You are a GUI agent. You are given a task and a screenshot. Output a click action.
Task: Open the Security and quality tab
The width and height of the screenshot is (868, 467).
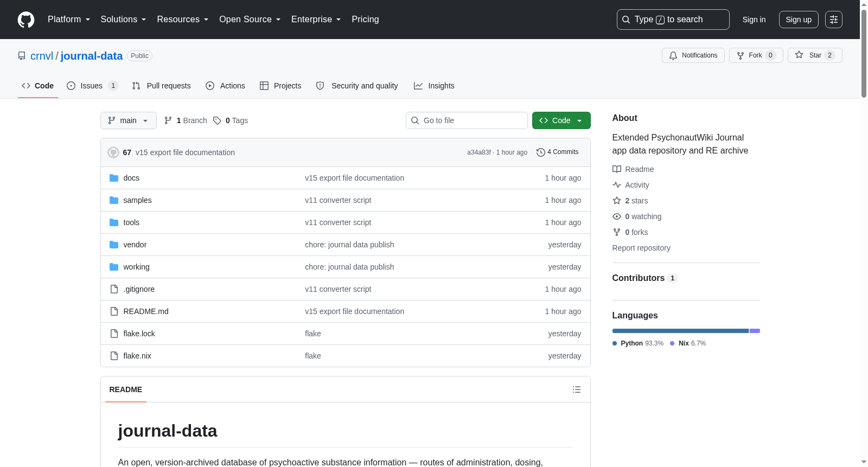tap(357, 86)
